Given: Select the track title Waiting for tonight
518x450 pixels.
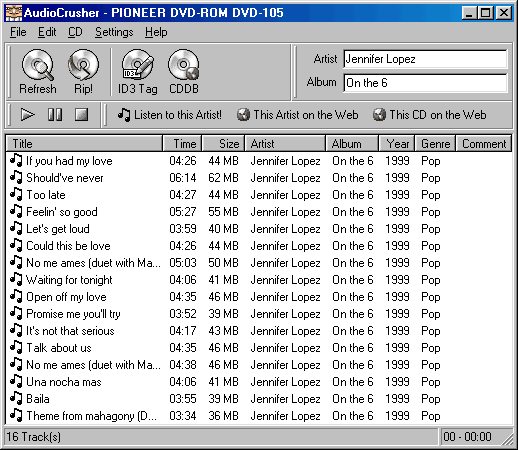Looking at the screenshot, I should coord(69,280).
